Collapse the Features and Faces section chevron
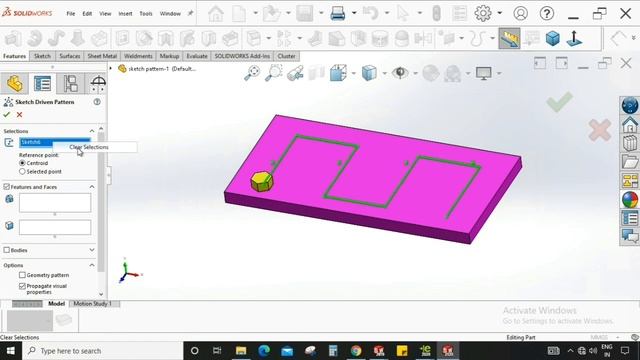This screenshot has width=640, height=360. pyautogui.click(x=92, y=187)
